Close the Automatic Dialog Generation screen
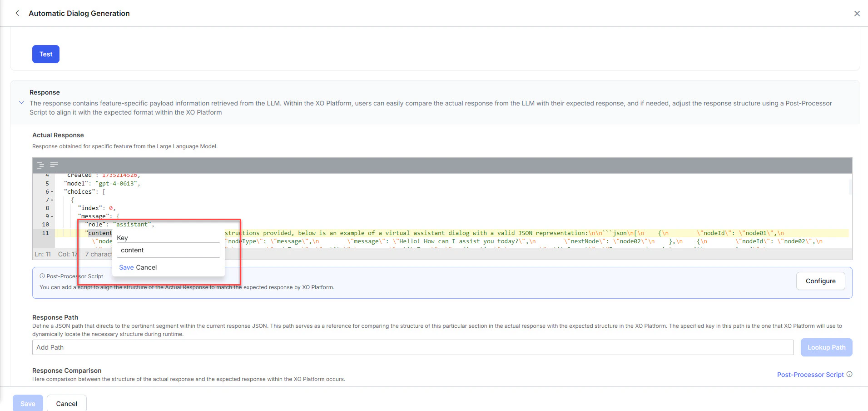This screenshot has height=411, width=868. pos(857,13)
